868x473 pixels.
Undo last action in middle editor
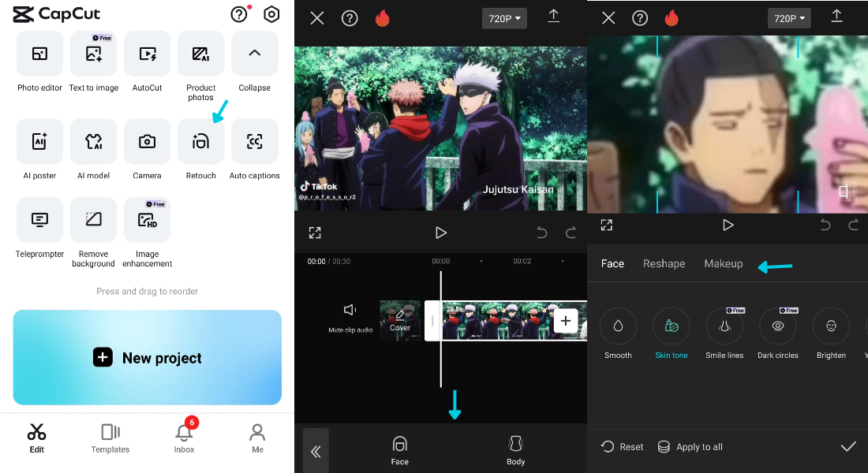[542, 233]
